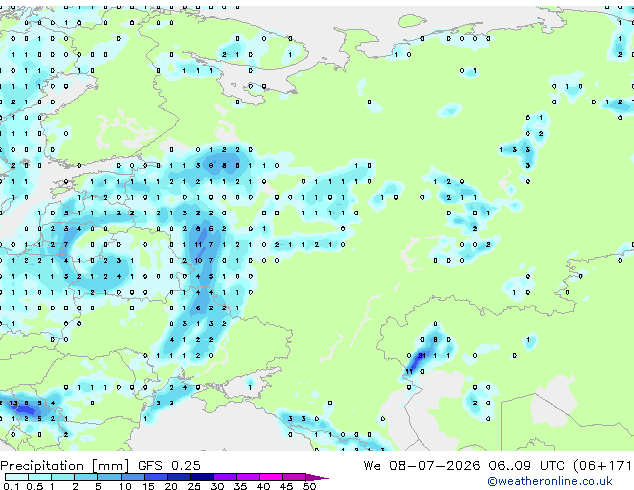Screen dimensions: 634x490
Task: Click the over-50 arrow tip of legend
Action: click(x=317, y=477)
